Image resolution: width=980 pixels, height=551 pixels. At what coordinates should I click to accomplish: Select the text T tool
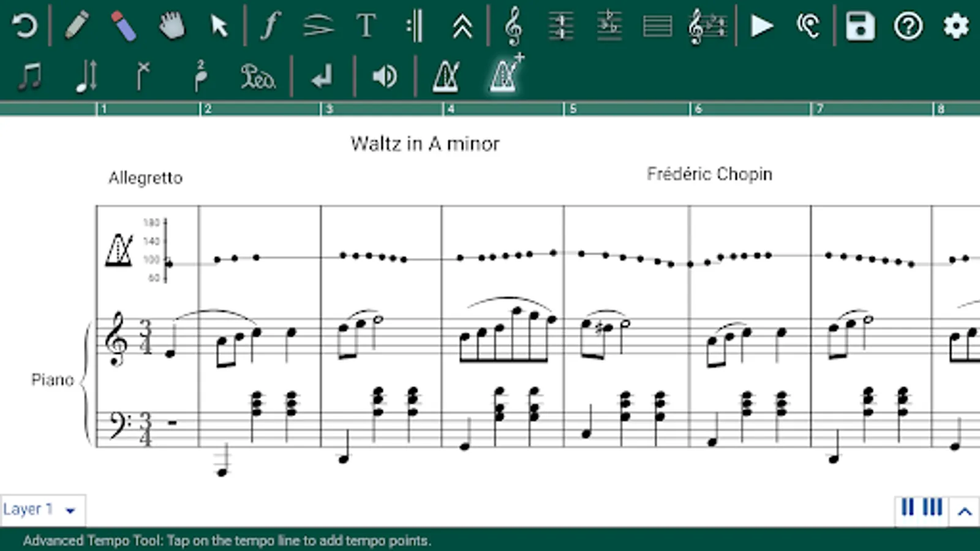(x=366, y=26)
